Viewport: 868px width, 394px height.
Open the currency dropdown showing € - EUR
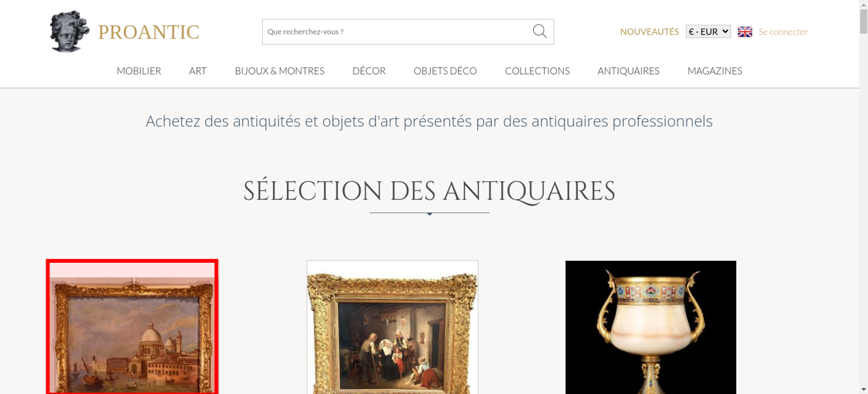(708, 32)
